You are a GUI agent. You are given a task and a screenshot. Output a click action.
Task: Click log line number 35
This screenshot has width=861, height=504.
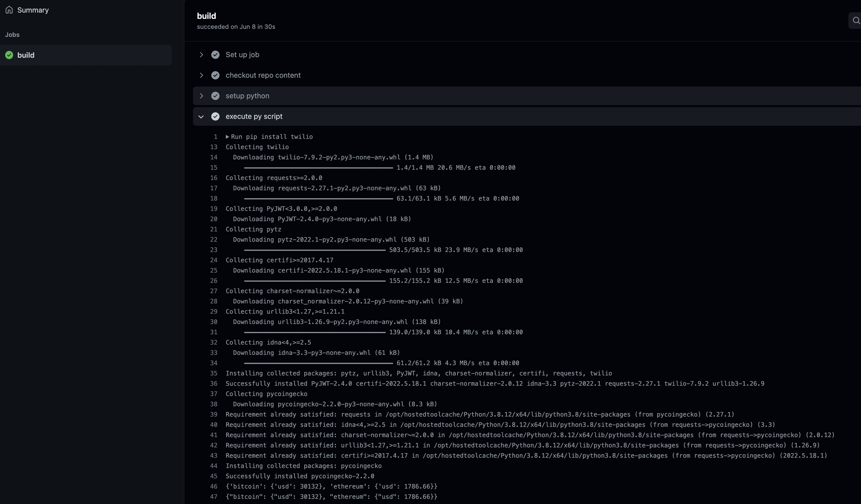tap(214, 373)
